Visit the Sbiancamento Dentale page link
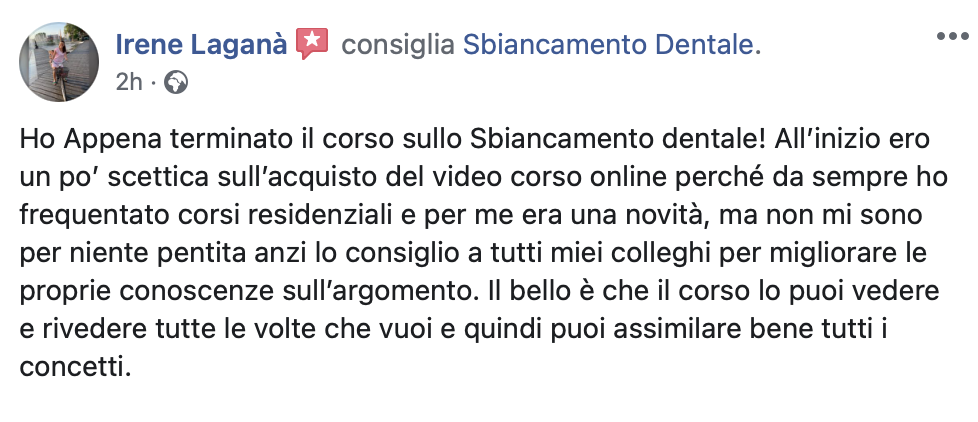The width and height of the screenshot is (978, 422). tap(612, 44)
